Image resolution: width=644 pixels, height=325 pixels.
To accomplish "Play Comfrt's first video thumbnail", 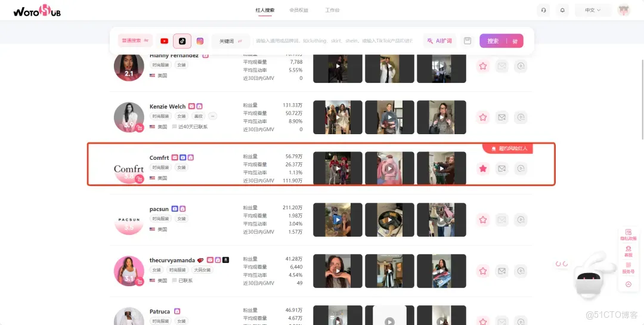I will (x=338, y=168).
